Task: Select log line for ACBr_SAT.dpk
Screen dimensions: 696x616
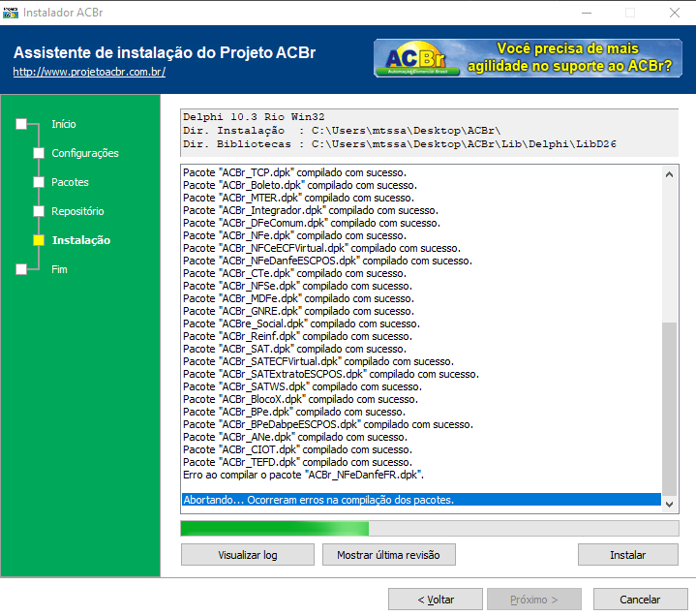Action: [421, 349]
